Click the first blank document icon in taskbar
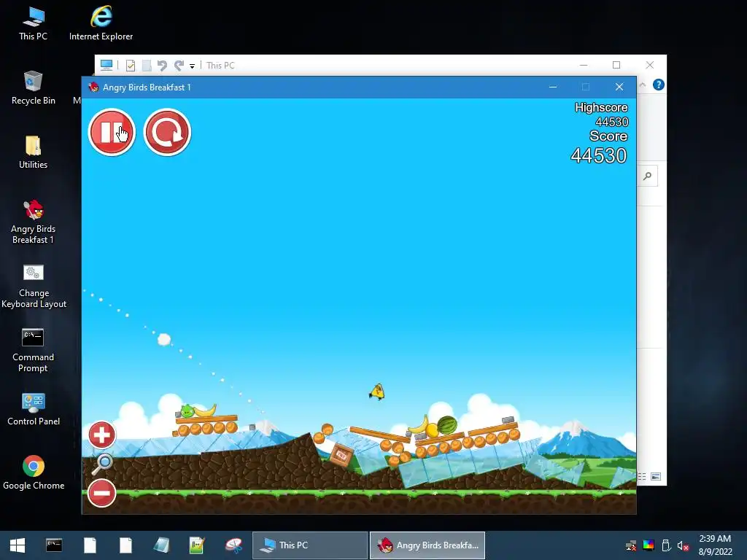The width and height of the screenshot is (747, 560). pos(90,545)
